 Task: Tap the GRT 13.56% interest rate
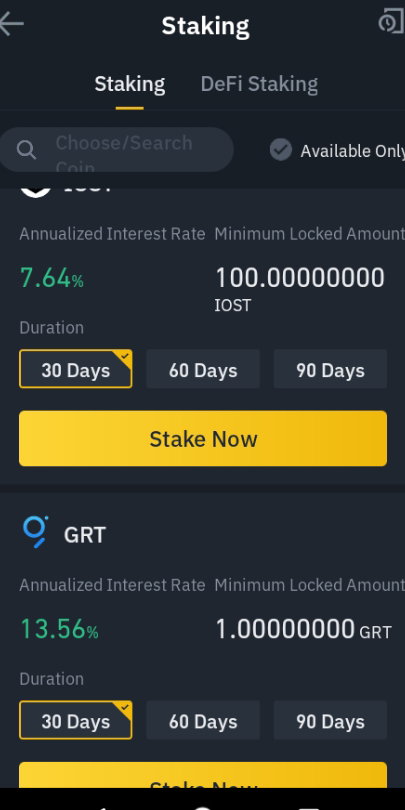[59, 629]
